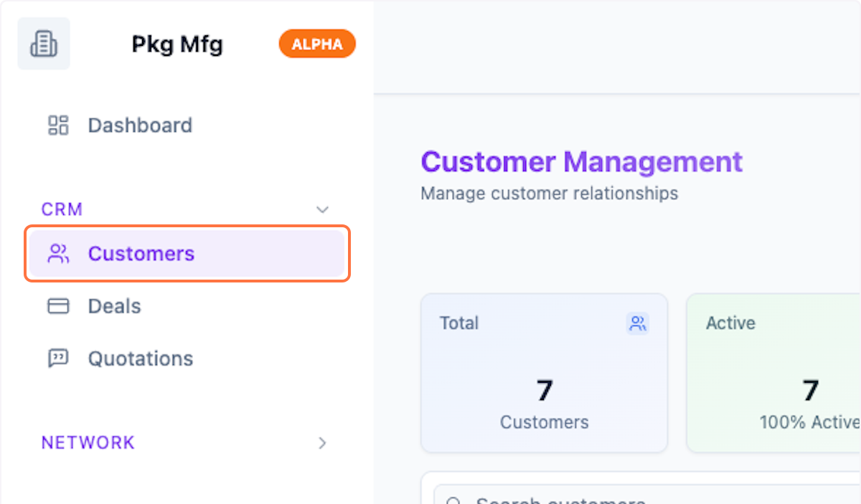Click the users icon in Total card
The height and width of the screenshot is (504, 861).
pos(637,323)
